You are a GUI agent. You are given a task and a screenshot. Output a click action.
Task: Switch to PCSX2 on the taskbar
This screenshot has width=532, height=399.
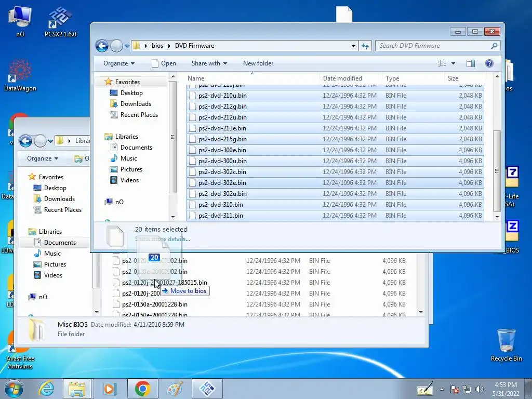tap(207, 389)
